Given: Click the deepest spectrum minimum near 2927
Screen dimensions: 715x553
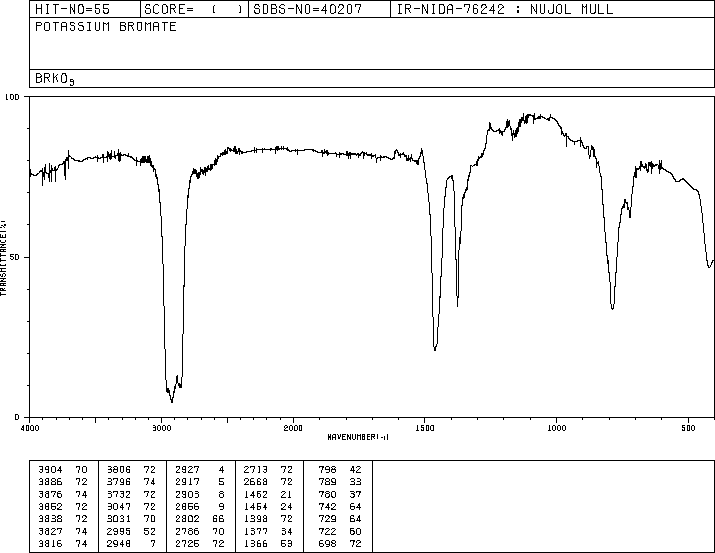Looking at the screenshot, I should tap(171, 402).
